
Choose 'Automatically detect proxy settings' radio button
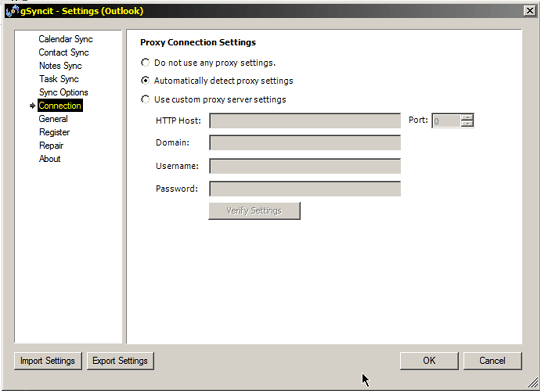coord(145,81)
